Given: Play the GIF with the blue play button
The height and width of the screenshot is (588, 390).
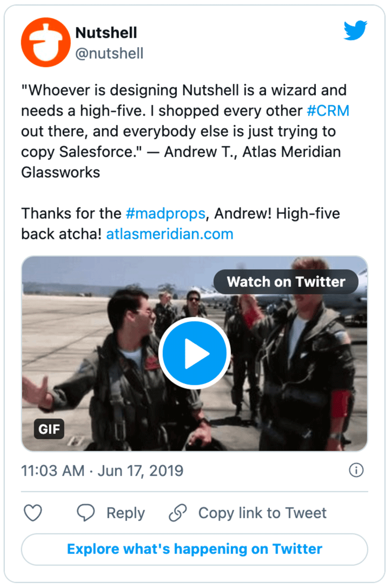Looking at the screenshot, I should pos(195,353).
